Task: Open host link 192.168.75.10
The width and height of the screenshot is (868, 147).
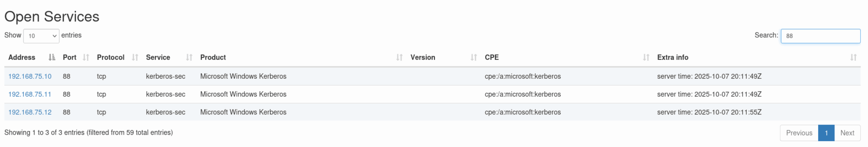Action: (x=30, y=76)
